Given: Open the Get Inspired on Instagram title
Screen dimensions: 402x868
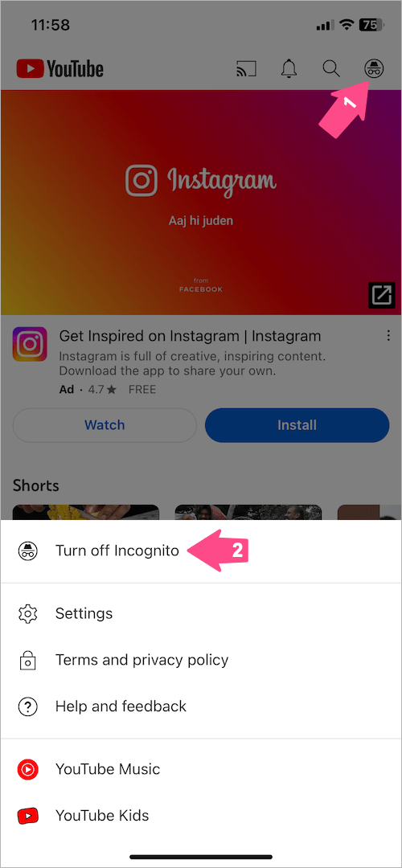Looking at the screenshot, I should [x=190, y=335].
